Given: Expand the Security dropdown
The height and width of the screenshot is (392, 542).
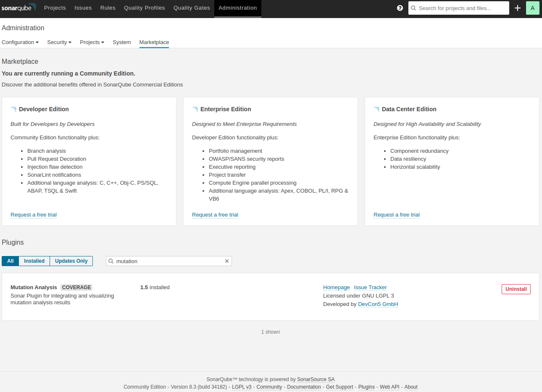Looking at the screenshot, I should [59, 42].
